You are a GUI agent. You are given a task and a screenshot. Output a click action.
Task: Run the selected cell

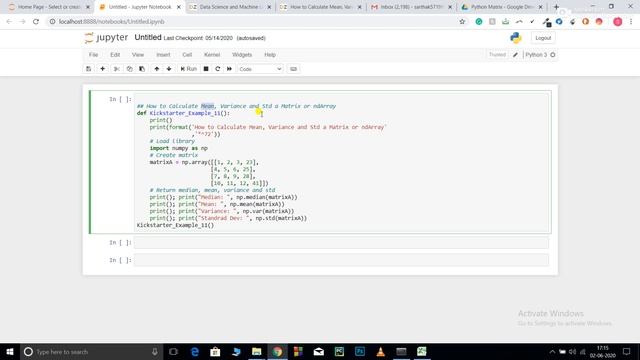[189, 69]
